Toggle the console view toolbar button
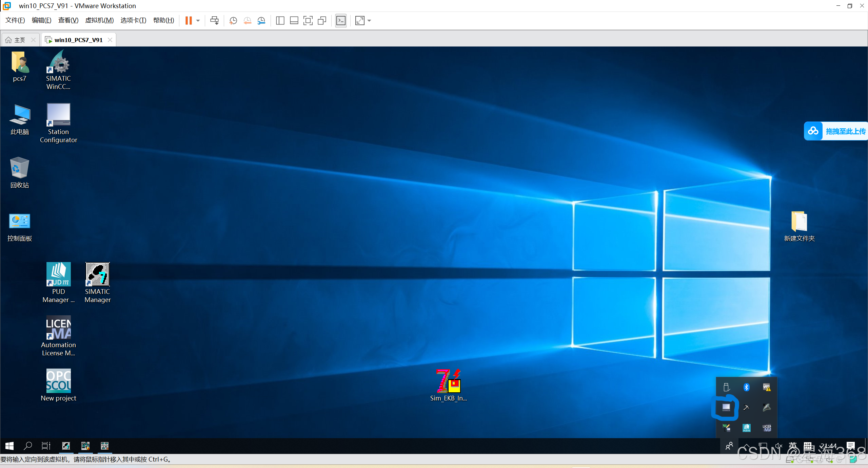Image resolution: width=868 pixels, height=468 pixels. point(341,21)
